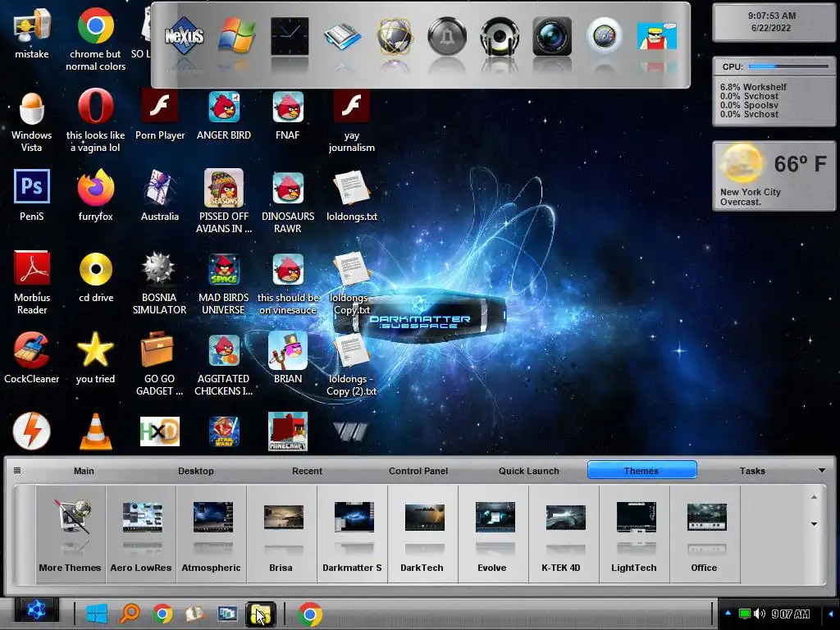Viewport: 840px width, 630px height.
Task: Open the bell alarm icon in dock
Action: click(x=447, y=36)
